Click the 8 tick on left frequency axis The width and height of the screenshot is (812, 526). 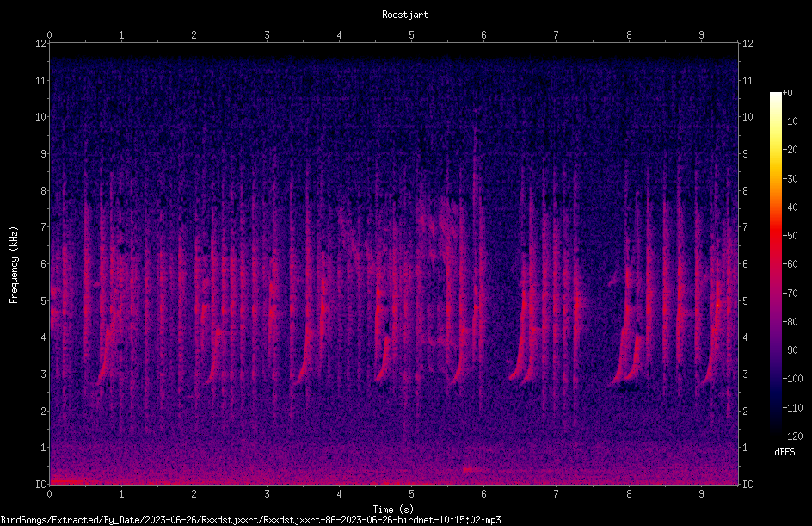tap(44, 191)
